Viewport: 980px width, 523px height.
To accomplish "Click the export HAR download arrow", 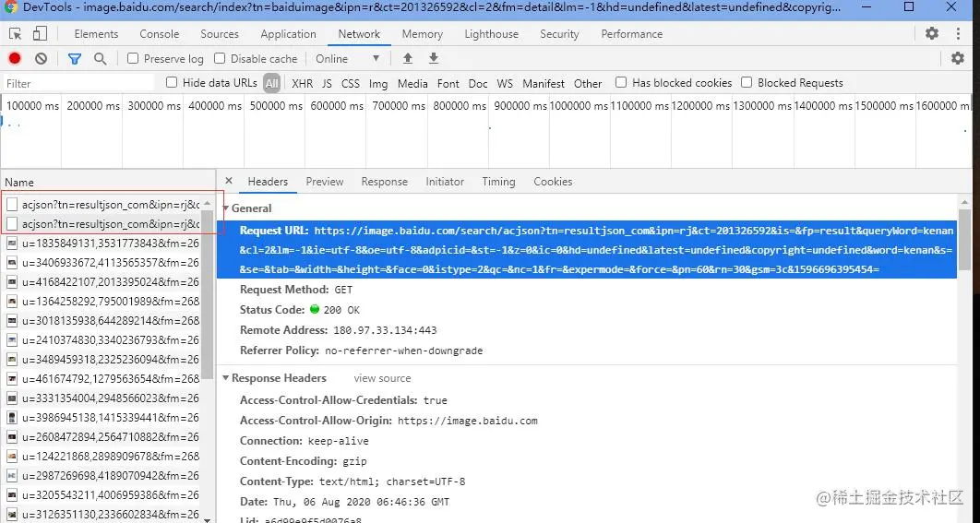I will 433,58.
